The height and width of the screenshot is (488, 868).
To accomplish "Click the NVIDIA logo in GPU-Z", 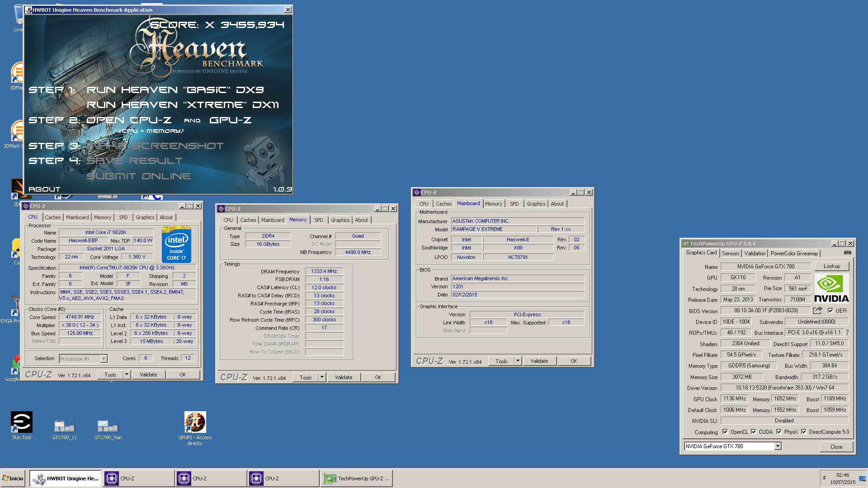I will (x=831, y=289).
